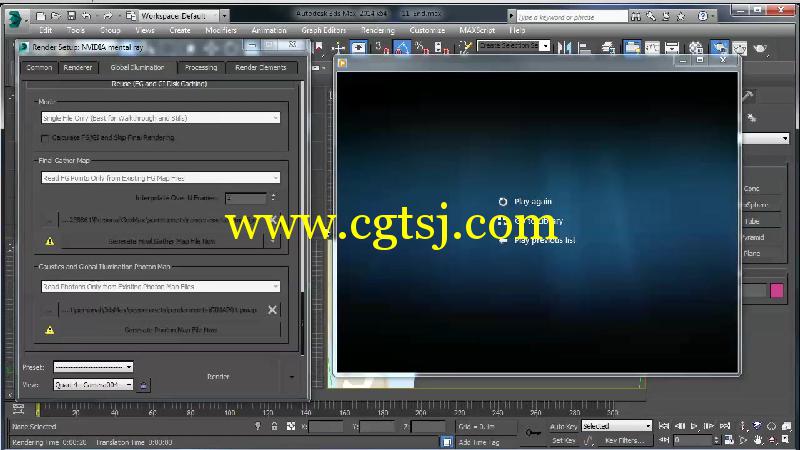The width and height of the screenshot is (800, 450).
Task: Click the Redo arrow icon
Action: pos(108,16)
